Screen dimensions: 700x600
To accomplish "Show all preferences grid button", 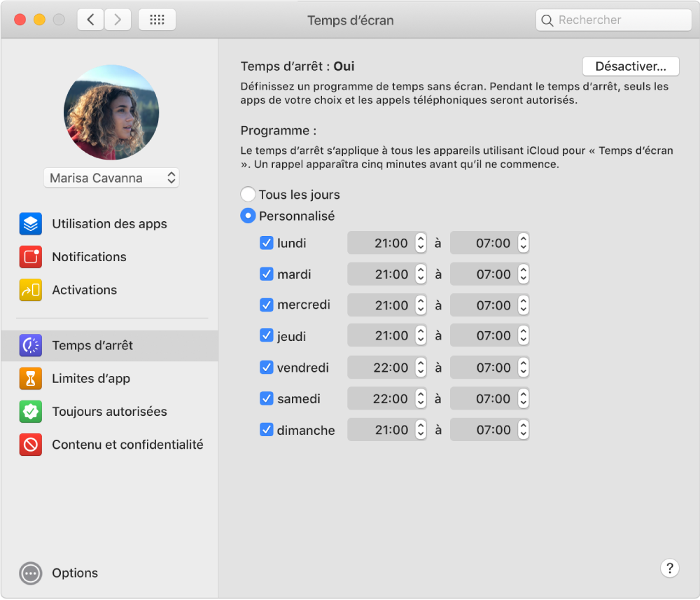I will click(x=157, y=20).
